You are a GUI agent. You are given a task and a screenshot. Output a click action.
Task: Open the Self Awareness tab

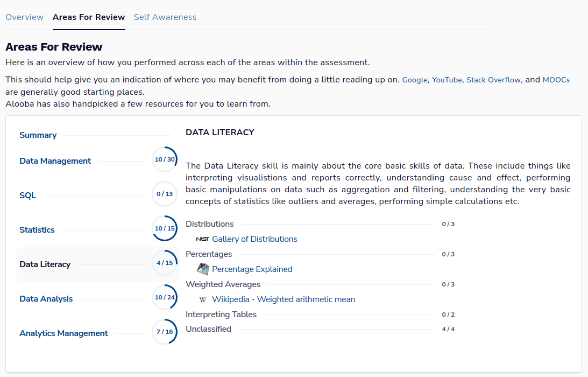tap(165, 17)
